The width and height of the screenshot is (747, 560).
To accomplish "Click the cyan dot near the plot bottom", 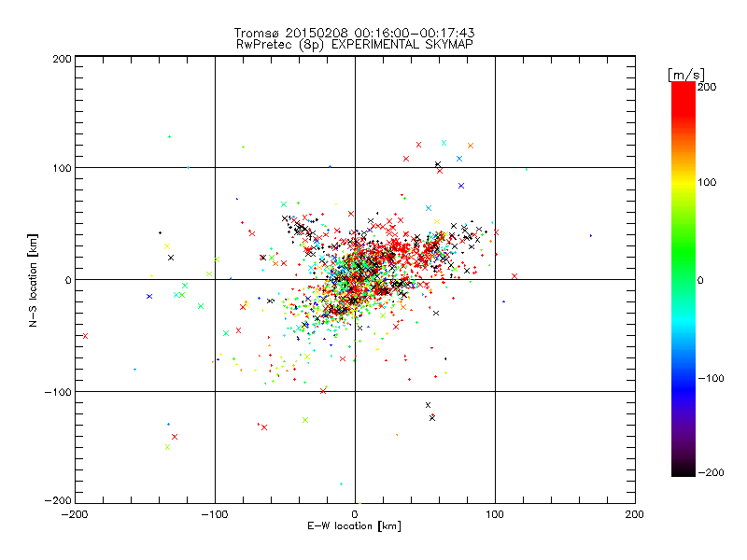I will pos(341,483).
